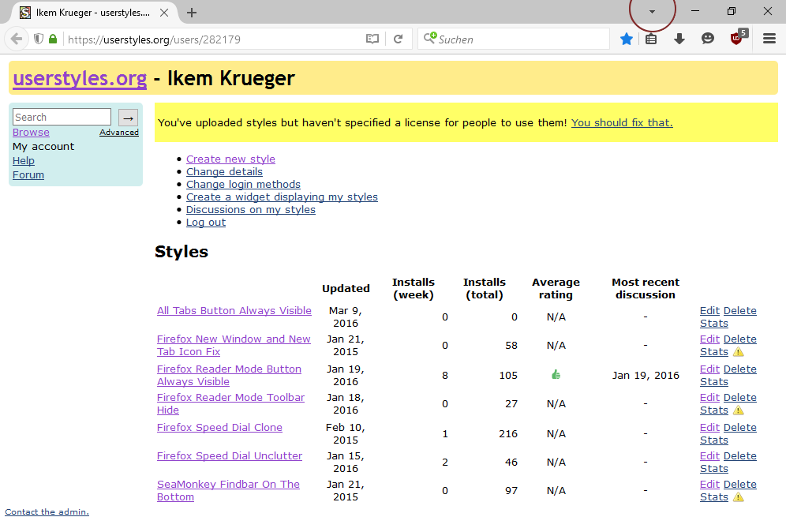Delete Firefox Reader Mode Button Always Visible

tap(740, 369)
